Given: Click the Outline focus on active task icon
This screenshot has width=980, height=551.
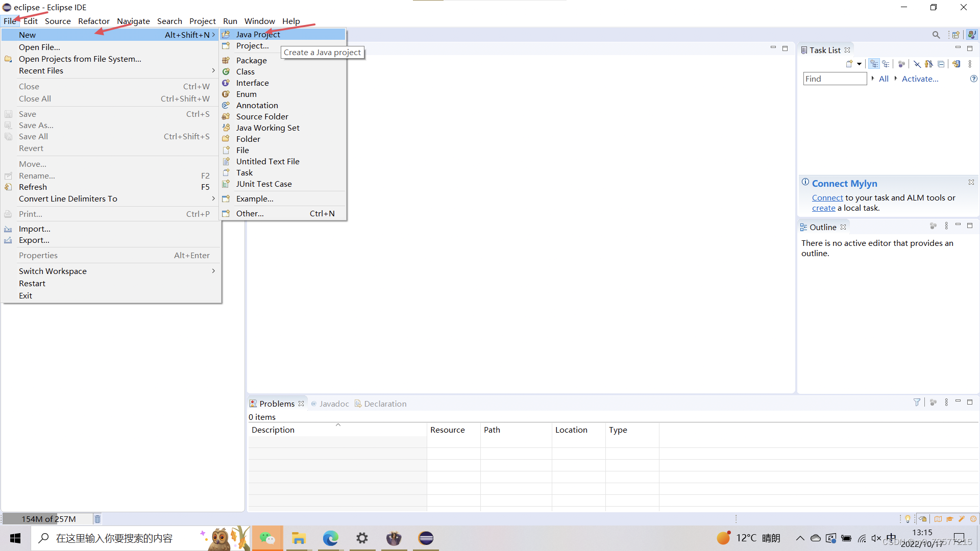Looking at the screenshot, I should coord(933,226).
